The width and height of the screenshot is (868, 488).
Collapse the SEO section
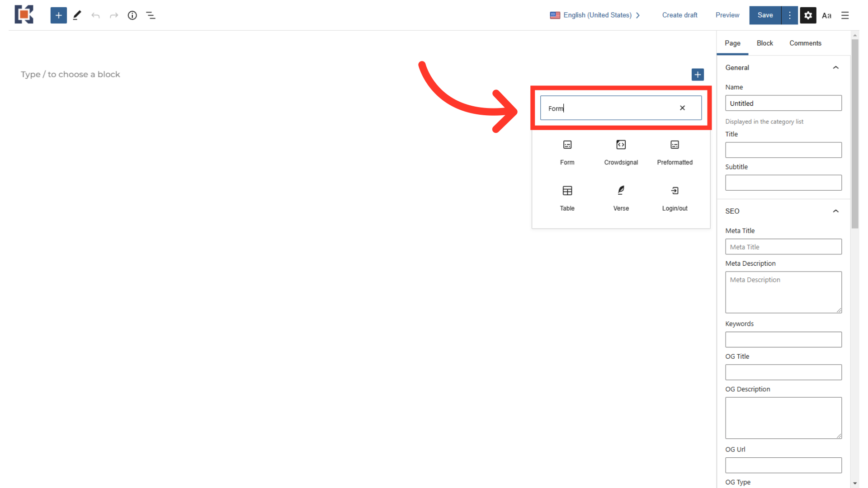click(x=835, y=211)
